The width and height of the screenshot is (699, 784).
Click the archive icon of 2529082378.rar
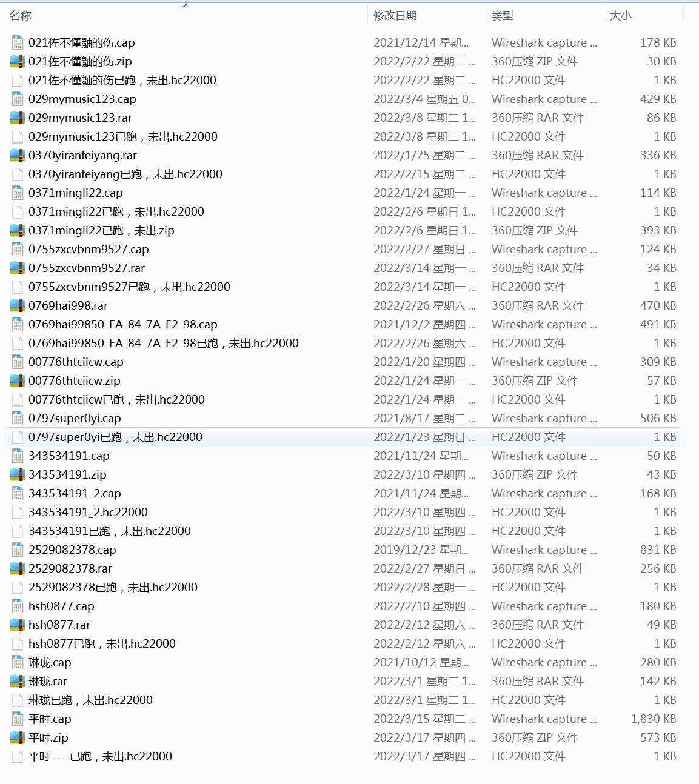click(x=18, y=568)
